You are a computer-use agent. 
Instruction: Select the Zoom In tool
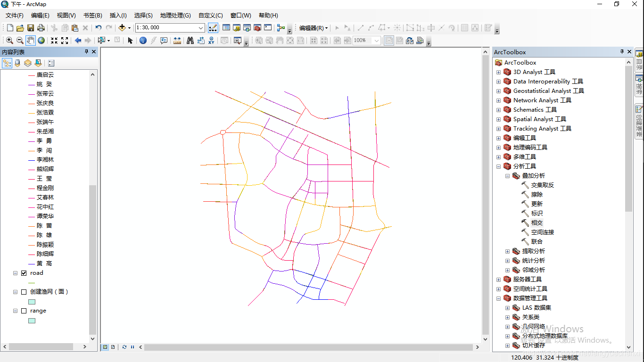(9, 41)
